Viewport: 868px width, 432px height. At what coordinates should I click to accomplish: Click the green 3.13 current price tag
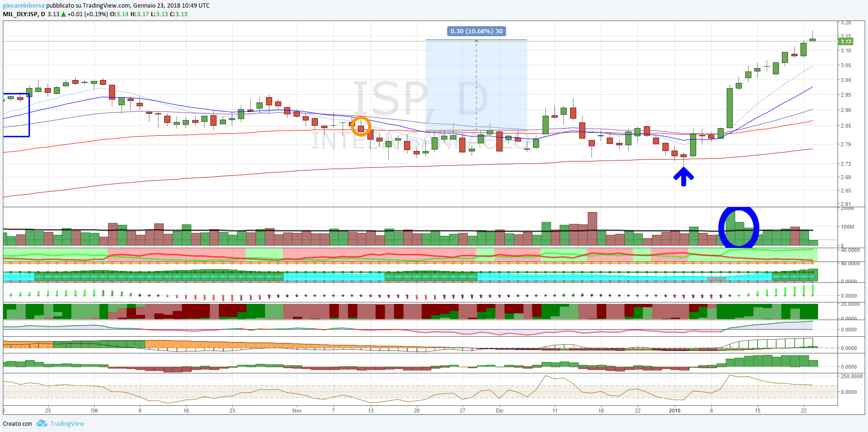coord(846,41)
